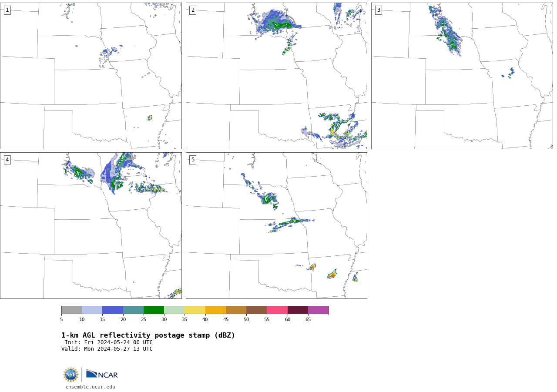The width and height of the screenshot is (557, 392).
Task: Click the dark green 25-30 dBZ swatch
Action: tap(154, 310)
